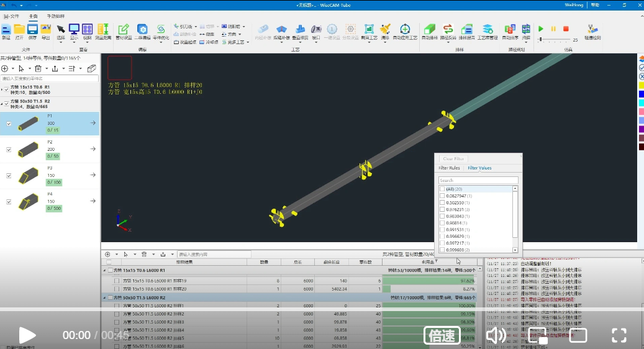Open the 手动排样 ribbon tab

55,16
